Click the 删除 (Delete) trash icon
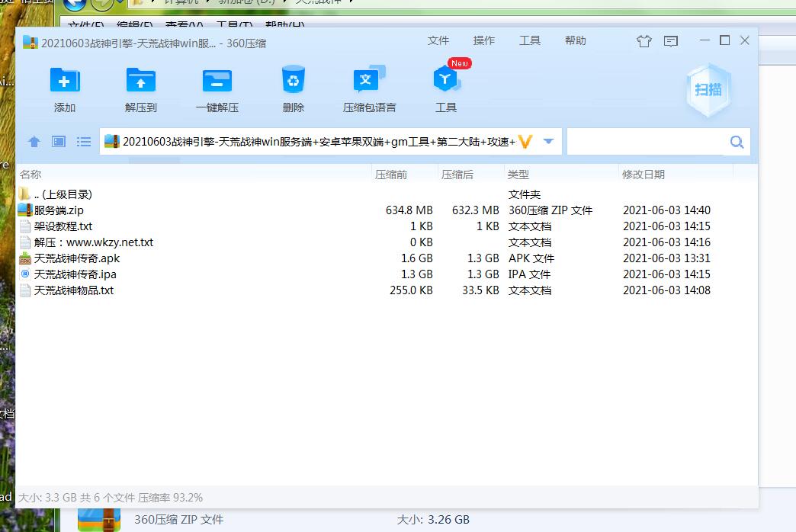796x532 pixels. pos(294,80)
